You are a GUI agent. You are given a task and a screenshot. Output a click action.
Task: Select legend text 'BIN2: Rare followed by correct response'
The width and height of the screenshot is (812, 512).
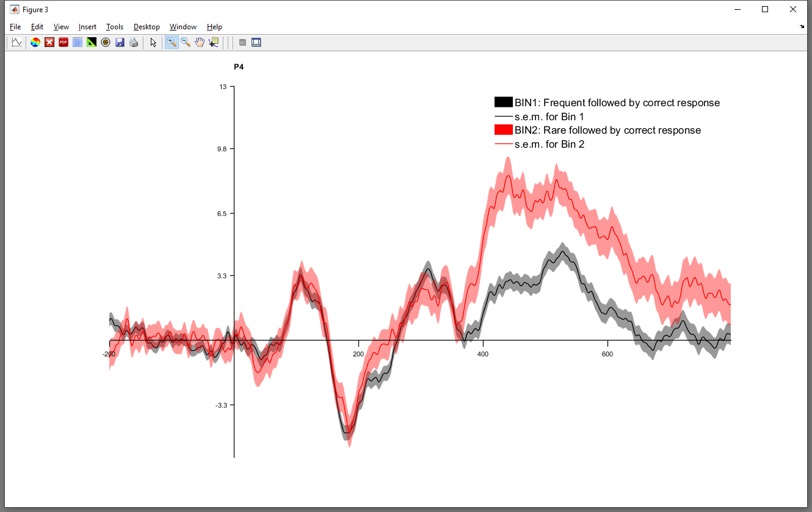click(608, 130)
